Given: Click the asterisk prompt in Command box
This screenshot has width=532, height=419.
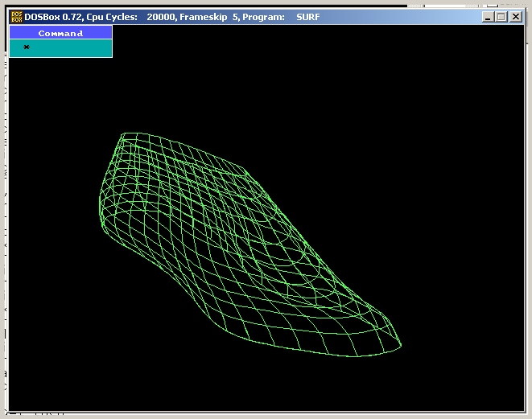Looking at the screenshot, I should coord(27,48).
